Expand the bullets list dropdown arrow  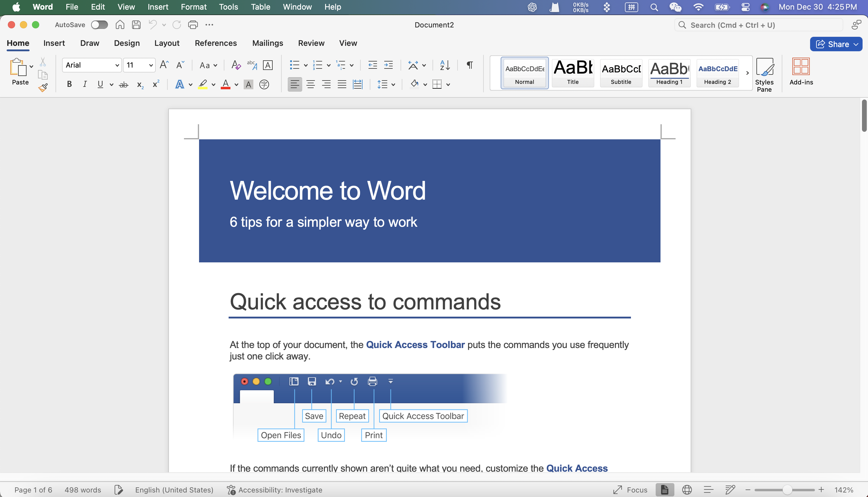click(306, 65)
